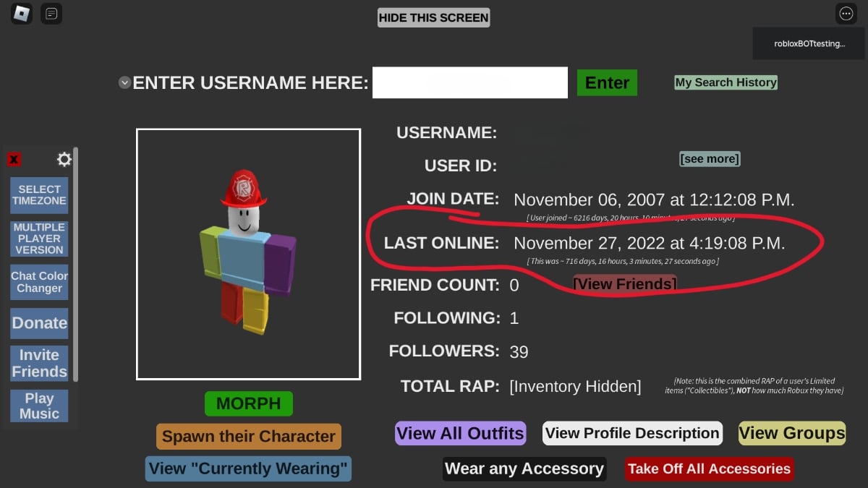Open My Search History
The width and height of the screenshot is (868, 488).
[726, 82]
